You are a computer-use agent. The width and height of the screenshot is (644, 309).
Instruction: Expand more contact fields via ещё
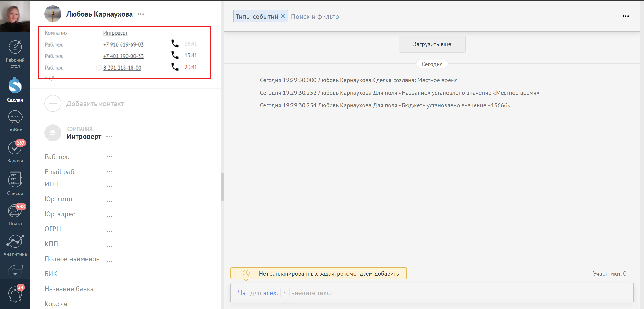(49, 79)
